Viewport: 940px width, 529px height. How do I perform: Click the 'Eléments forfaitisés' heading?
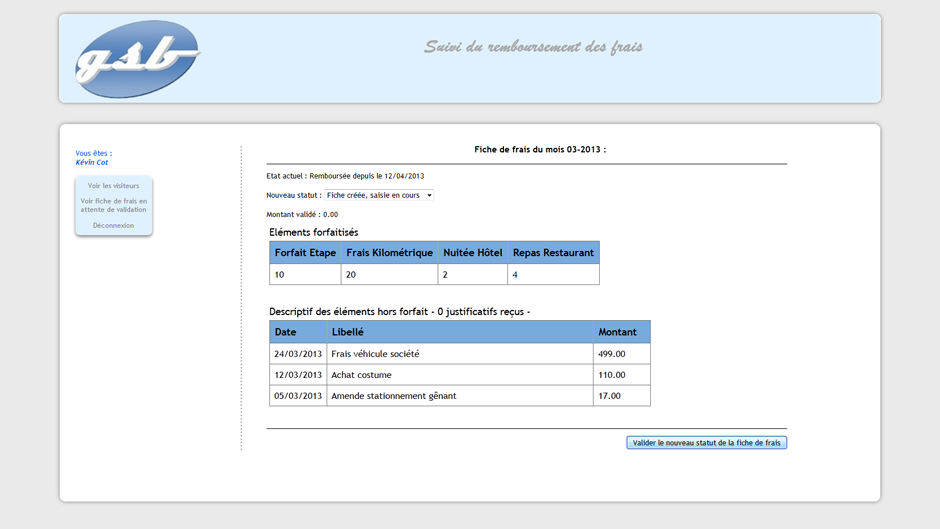[314, 232]
